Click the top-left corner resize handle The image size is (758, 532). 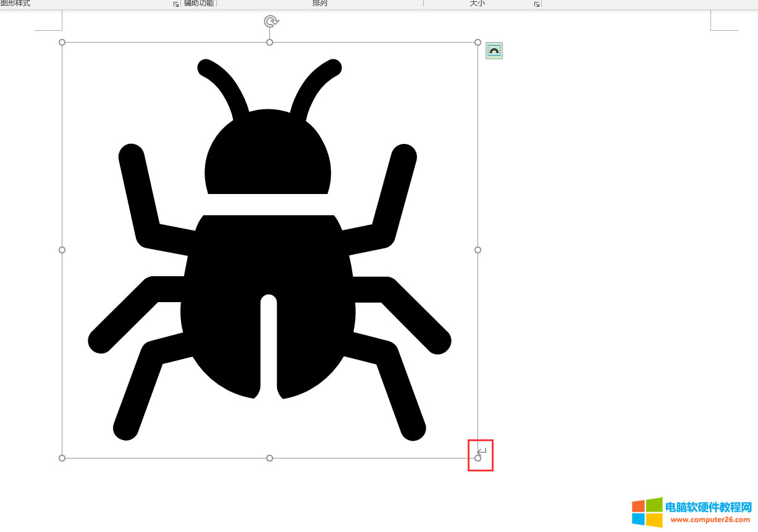pos(62,42)
